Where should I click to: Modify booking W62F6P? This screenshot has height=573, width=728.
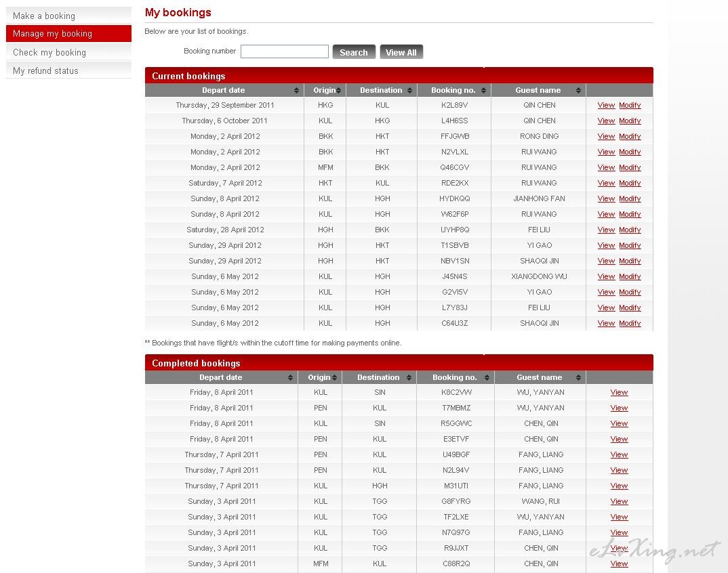pos(630,214)
